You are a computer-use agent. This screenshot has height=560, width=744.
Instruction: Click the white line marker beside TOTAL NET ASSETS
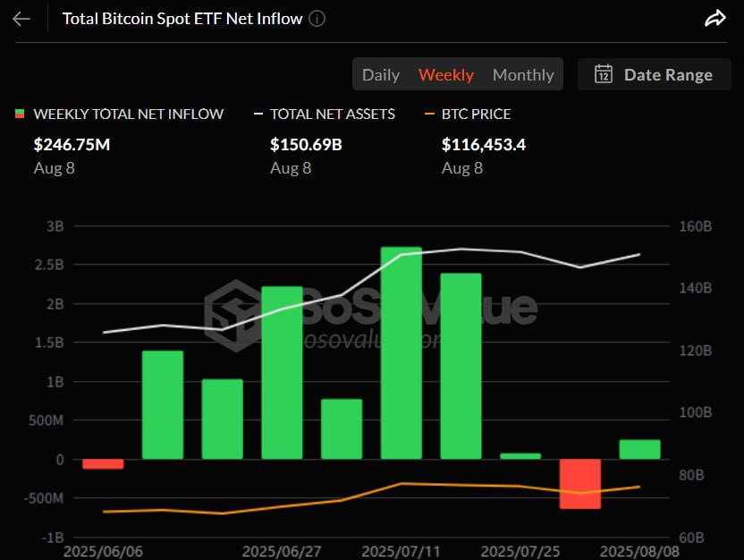pos(258,114)
